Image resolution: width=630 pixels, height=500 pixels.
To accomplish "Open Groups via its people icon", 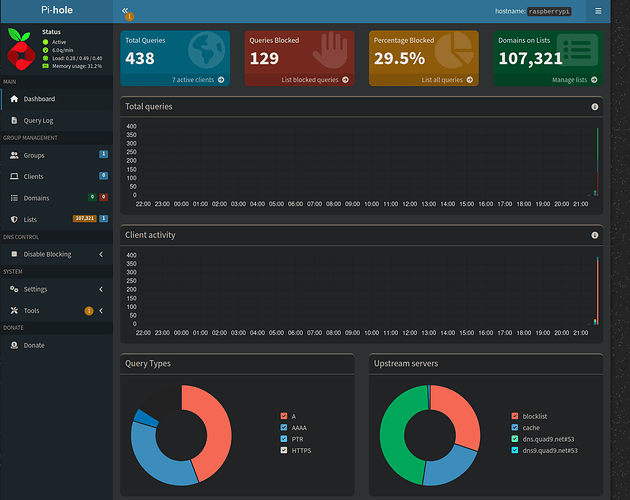I will [x=14, y=156].
